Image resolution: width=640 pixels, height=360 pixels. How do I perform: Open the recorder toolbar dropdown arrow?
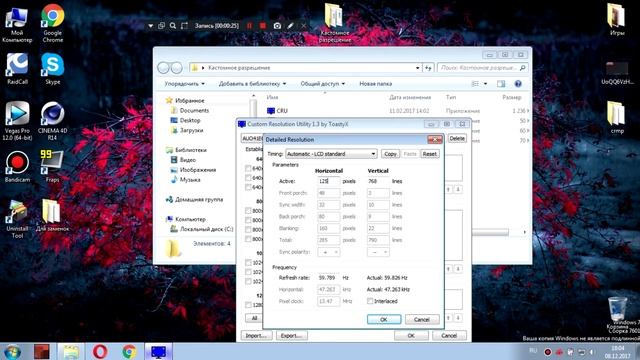pyautogui.click(x=151, y=26)
